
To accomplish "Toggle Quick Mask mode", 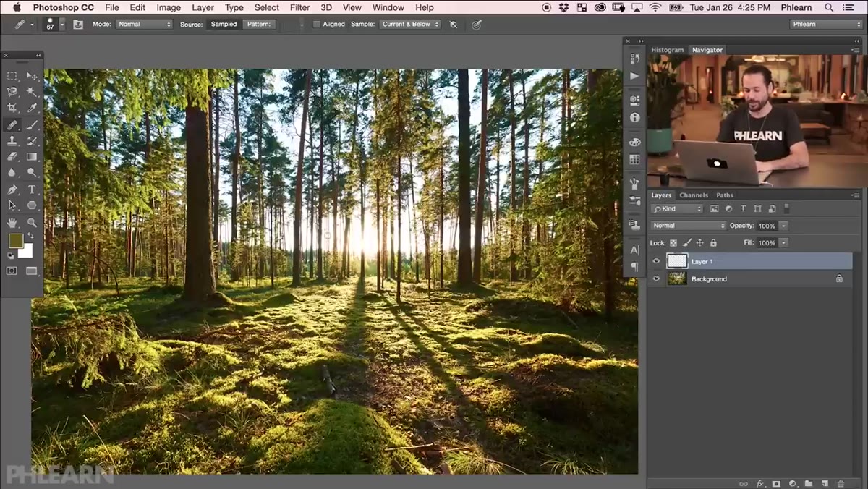I will pyautogui.click(x=12, y=271).
